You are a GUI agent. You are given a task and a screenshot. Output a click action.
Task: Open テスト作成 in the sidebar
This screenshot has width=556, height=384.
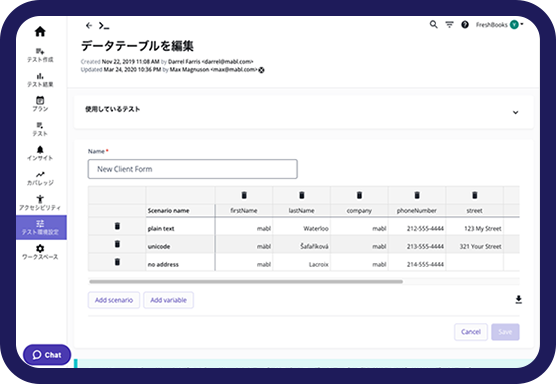pyautogui.click(x=40, y=55)
